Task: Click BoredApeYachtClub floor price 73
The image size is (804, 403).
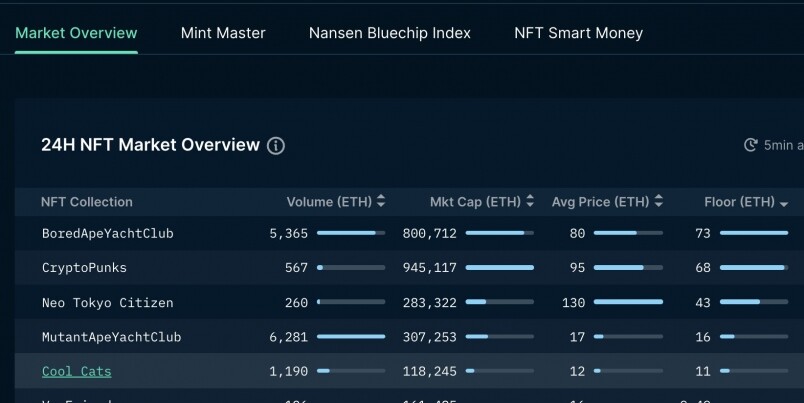Action: (x=703, y=233)
